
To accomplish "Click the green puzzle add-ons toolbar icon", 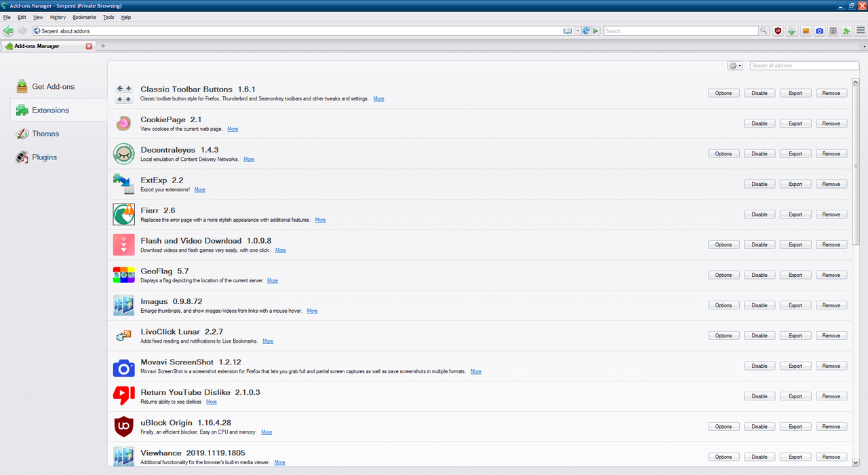I will click(x=847, y=31).
